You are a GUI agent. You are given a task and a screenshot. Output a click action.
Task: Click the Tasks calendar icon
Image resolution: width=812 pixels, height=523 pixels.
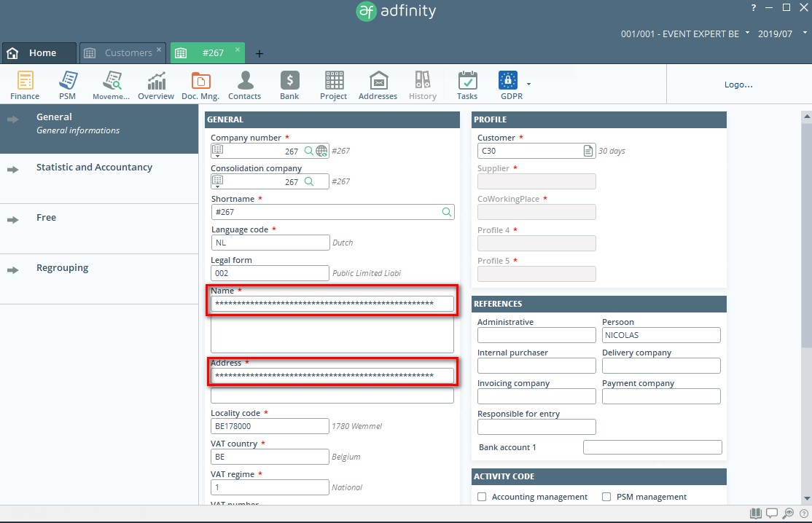[467, 85]
